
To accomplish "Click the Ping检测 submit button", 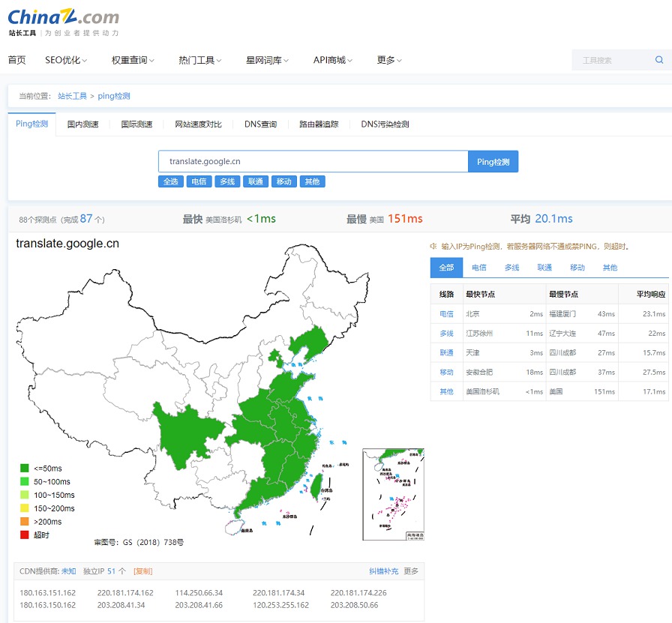I will pyautogui.click(x=493, y=161).
